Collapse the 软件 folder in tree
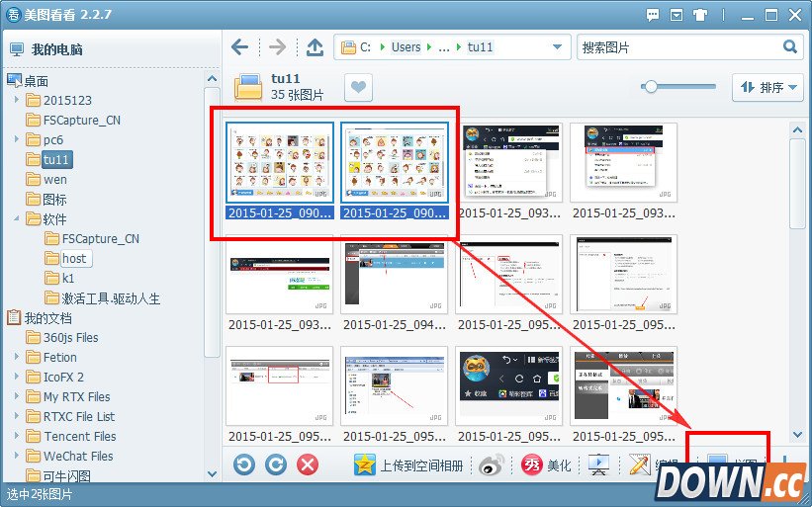The image size is (812, 507). 17,219
